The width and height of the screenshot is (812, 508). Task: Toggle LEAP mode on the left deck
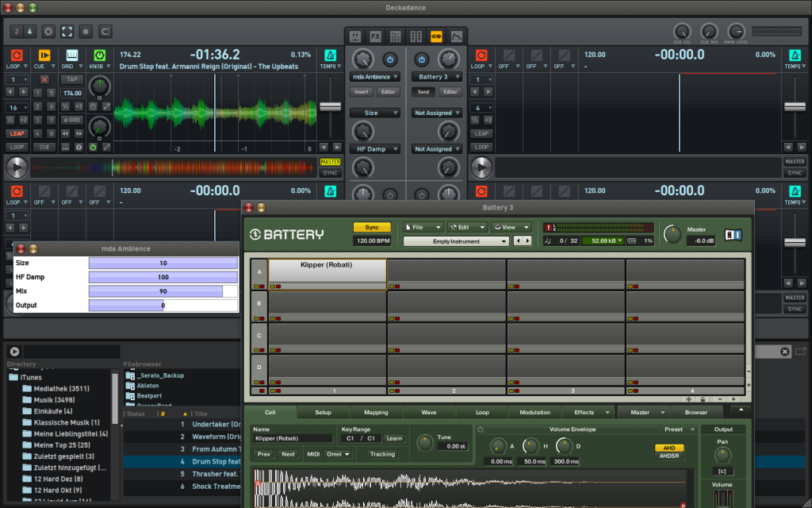point(17,133)
